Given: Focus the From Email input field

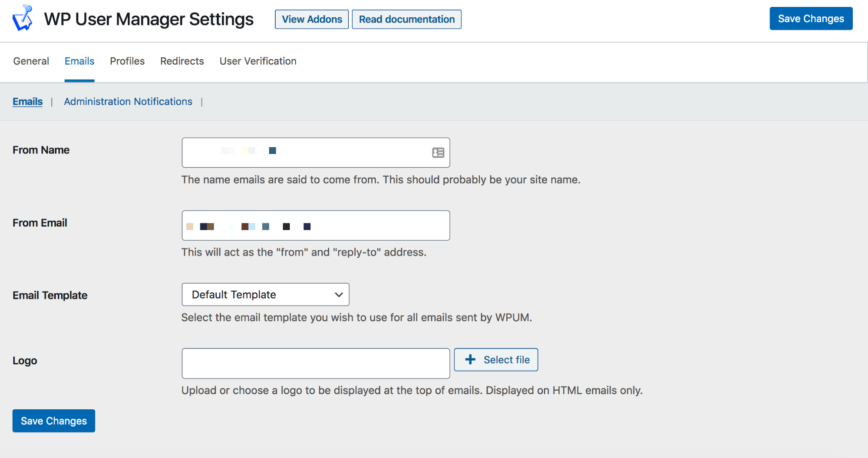Looking at the screenshot, I should (316, 226).
